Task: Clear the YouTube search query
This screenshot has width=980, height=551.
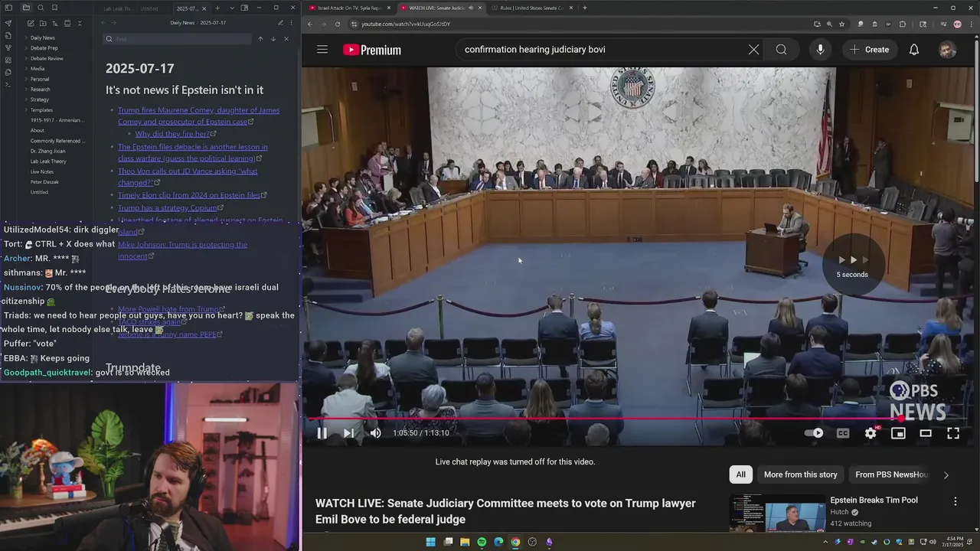Action: 753,50
